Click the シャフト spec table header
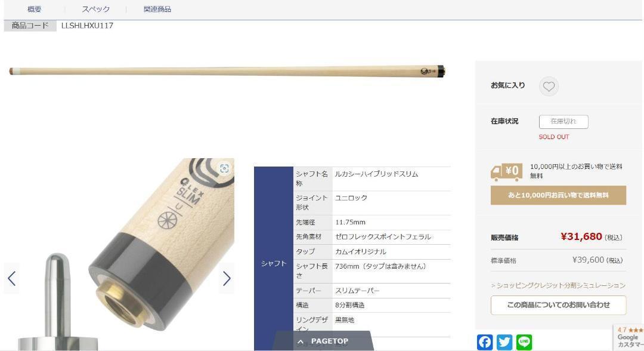Screen dimensions: 644x351 (274, 263)
